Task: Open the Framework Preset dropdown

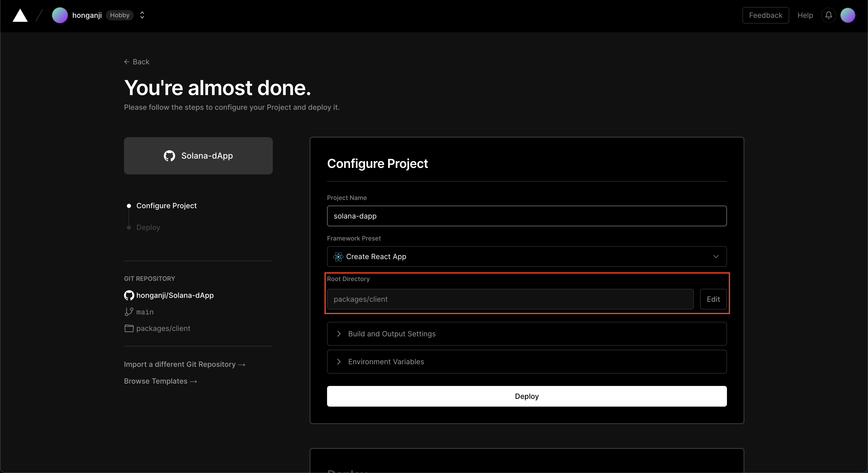Action: pyautogui.click(x=527, y=257)
